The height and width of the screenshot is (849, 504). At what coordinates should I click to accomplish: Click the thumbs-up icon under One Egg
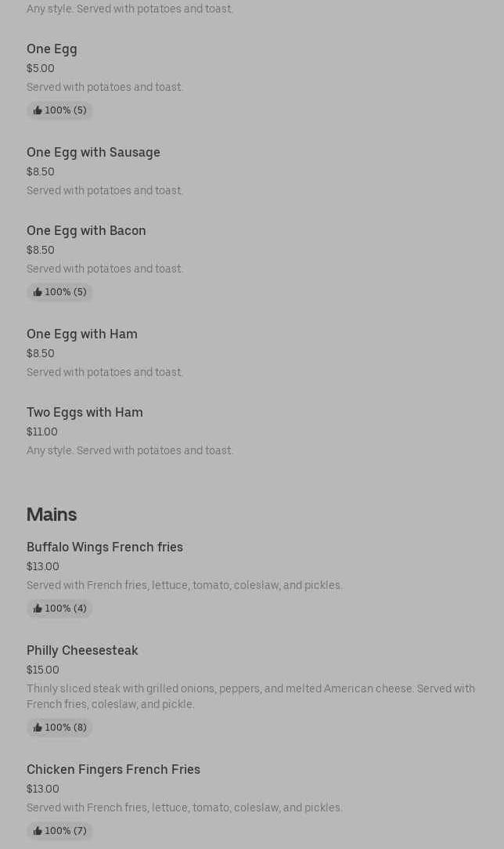pyautogui.click(x=38, y=110)
